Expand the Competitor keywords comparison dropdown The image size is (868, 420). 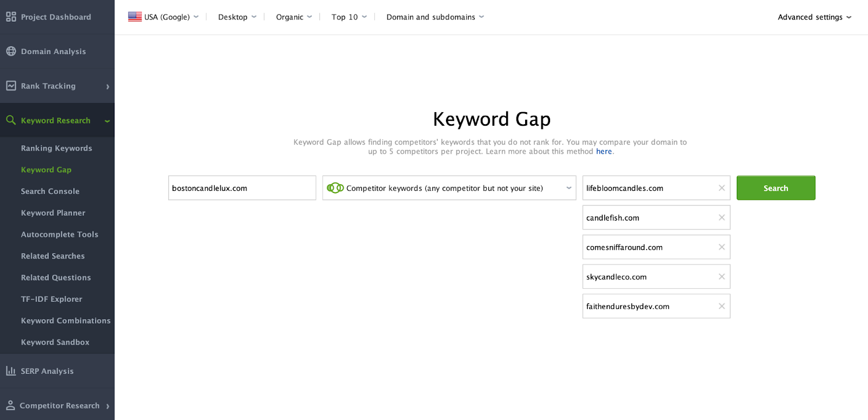point(449,188)
